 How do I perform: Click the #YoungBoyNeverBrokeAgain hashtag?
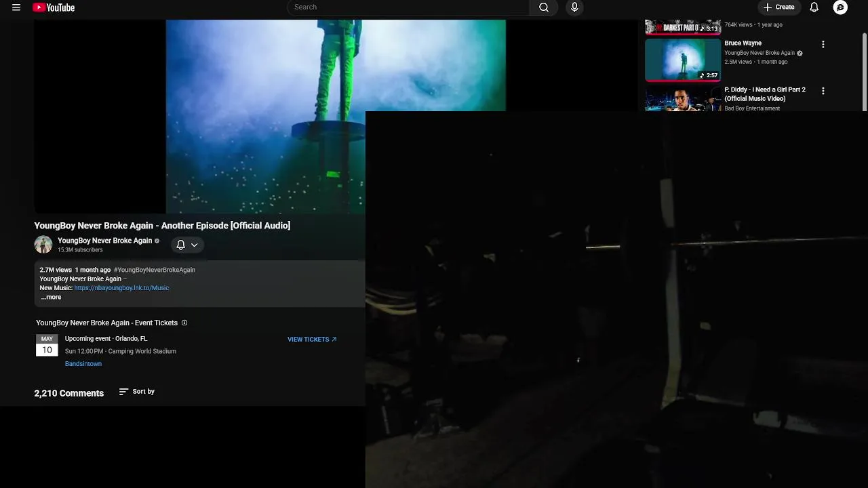155,270
